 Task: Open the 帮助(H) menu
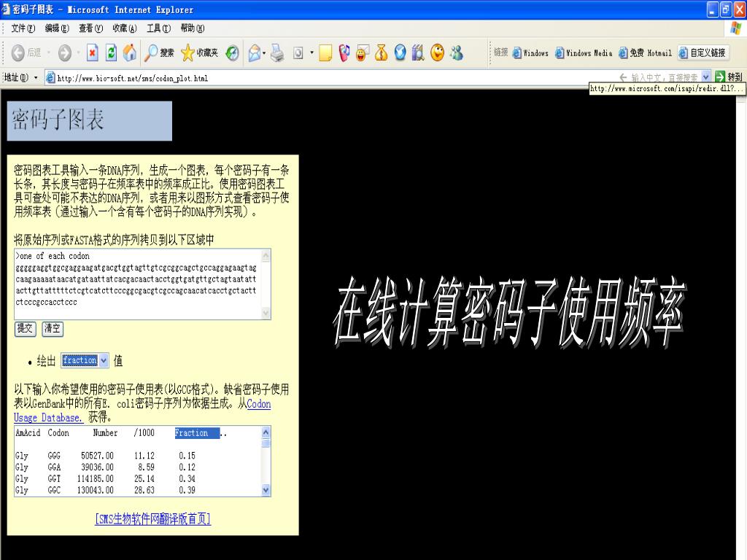click(192, 28)
